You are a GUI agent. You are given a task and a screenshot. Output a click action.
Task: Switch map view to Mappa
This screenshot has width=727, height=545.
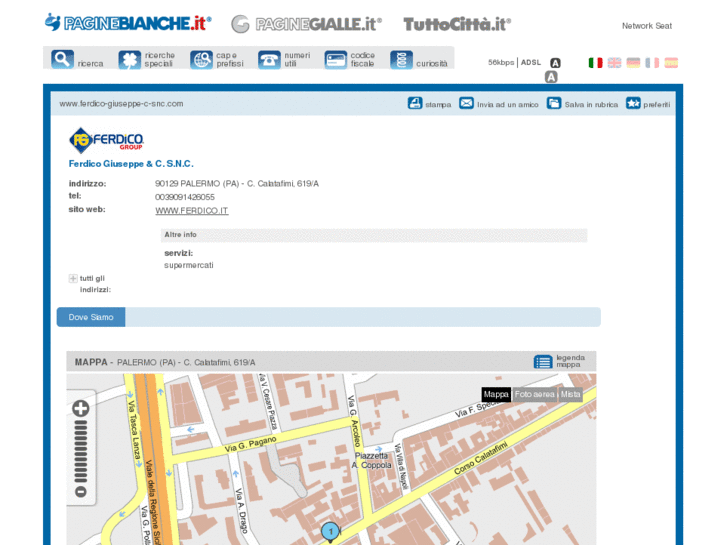pos(496,394)
